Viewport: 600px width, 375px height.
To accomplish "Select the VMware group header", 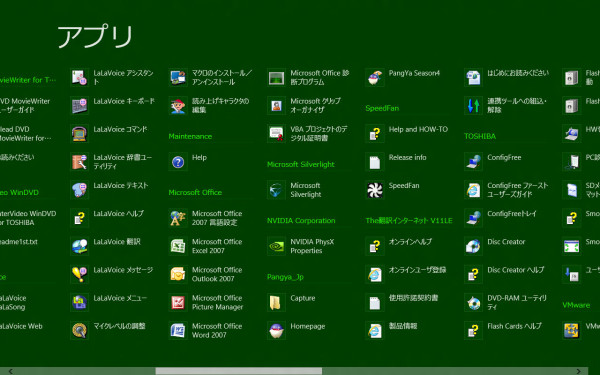I will click(x=576, y=305).
